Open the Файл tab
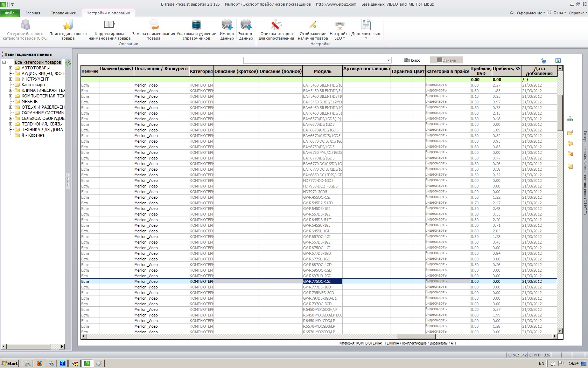Image resolution: width=588 pixels, height=368 pixels. (10, 13)
